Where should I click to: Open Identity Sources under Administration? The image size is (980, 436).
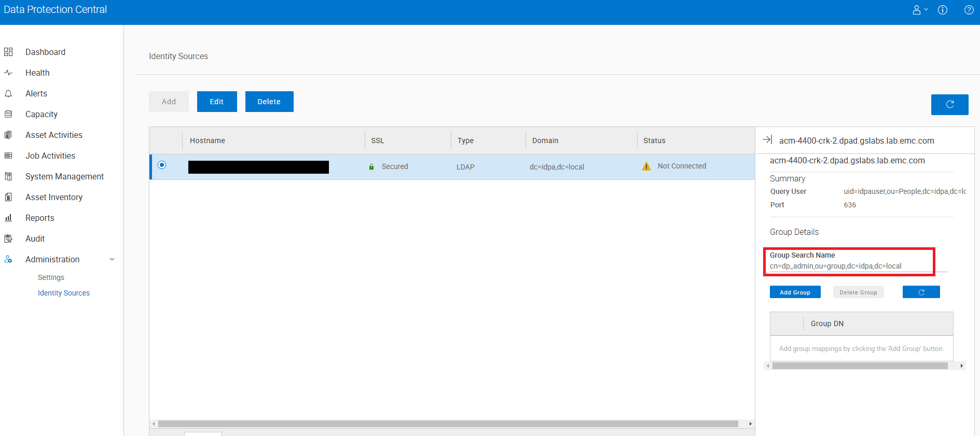coord(64,293)
